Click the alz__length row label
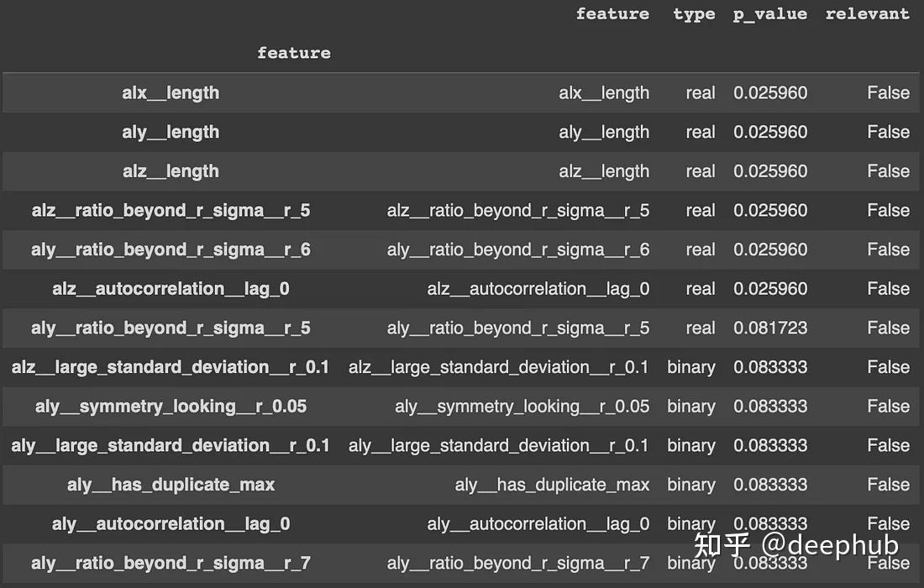924x588 pixels. pyautogui.click(x=171, y=171)
